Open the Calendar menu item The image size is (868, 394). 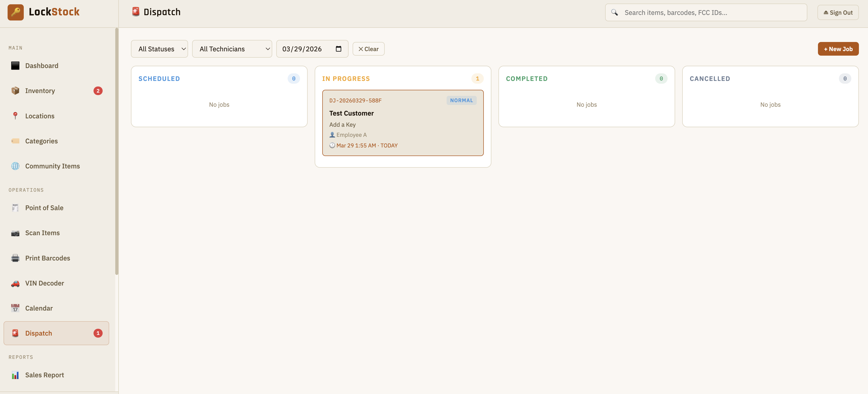[x=39, y=308]
